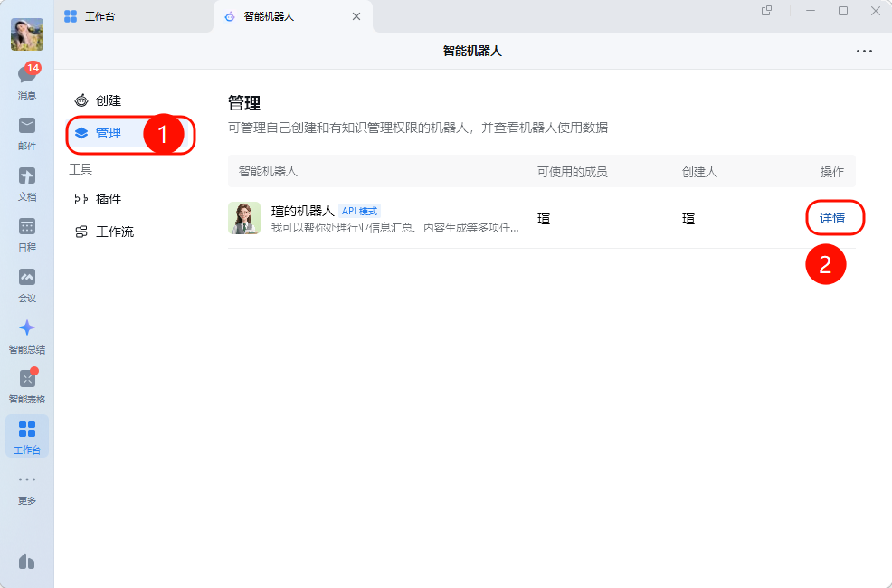Open the More options in sidebar
The height and width of the screenshot is (588, 892).
[27, 489]
